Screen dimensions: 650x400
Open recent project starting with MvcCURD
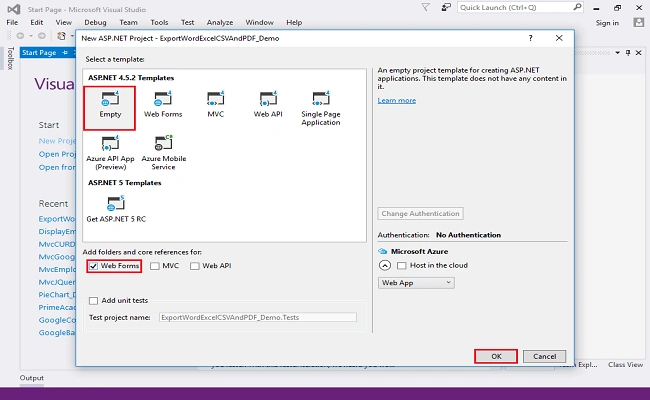pyautogui.click(x=57, y=244)
